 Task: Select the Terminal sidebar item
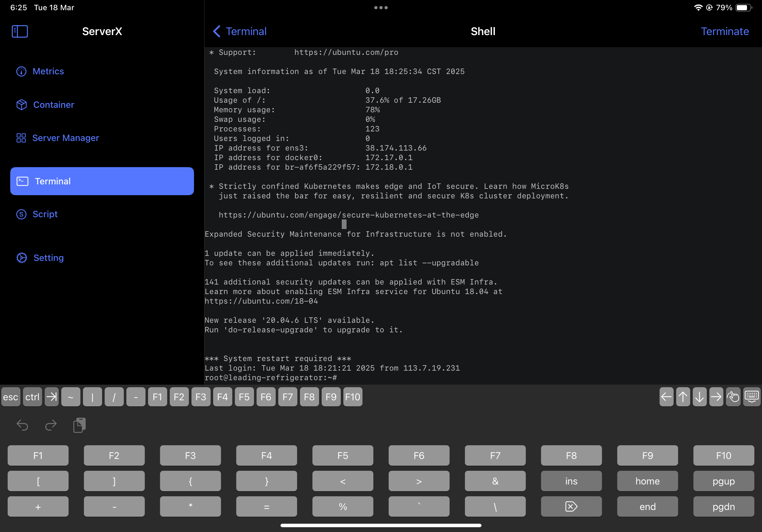(x=102, y=181)
